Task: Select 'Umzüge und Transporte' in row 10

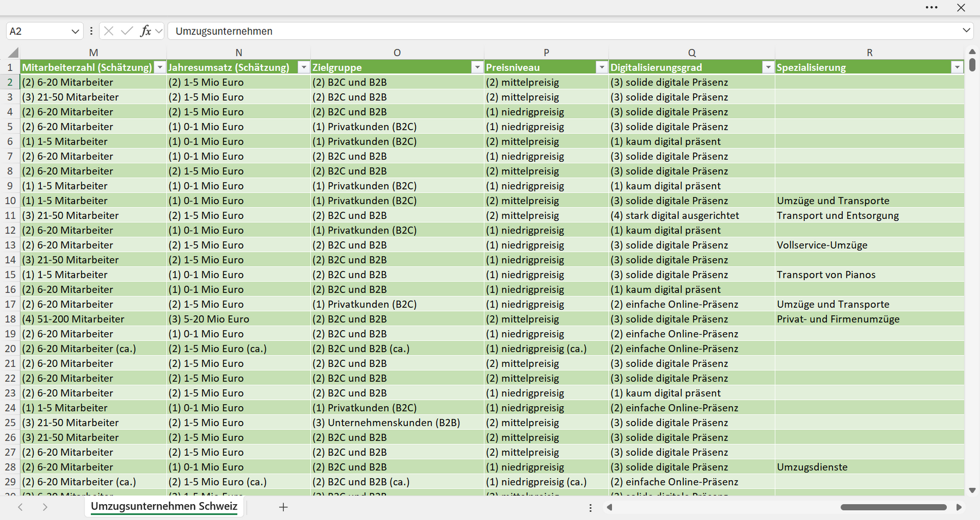Action: pos(869,200)
